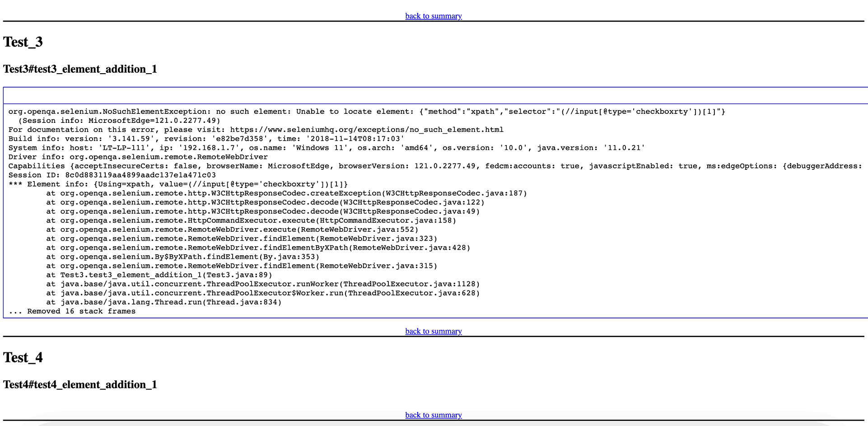Click the Test_4 heading
Viewport: 868px width, 426px height.
point(23,358)
